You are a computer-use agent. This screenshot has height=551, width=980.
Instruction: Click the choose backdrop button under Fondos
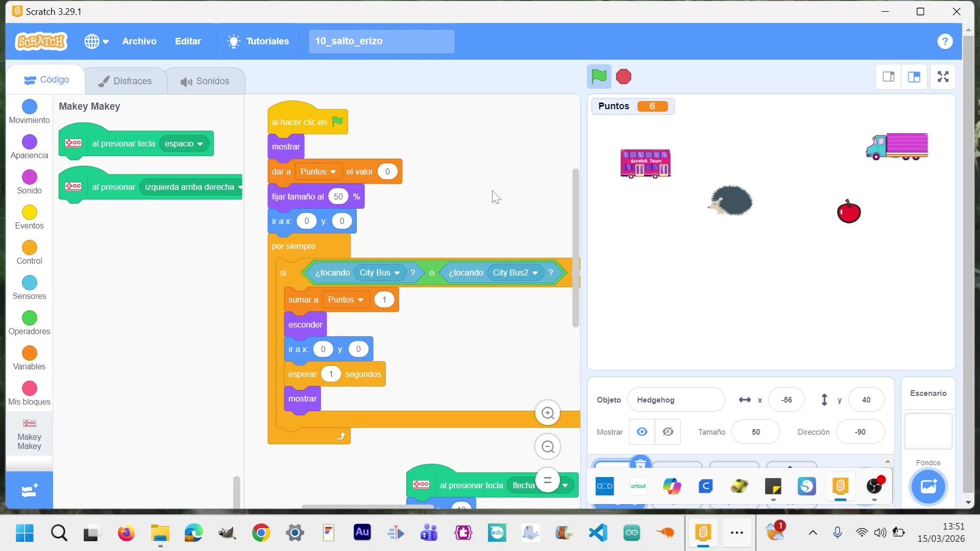(928, 486)
